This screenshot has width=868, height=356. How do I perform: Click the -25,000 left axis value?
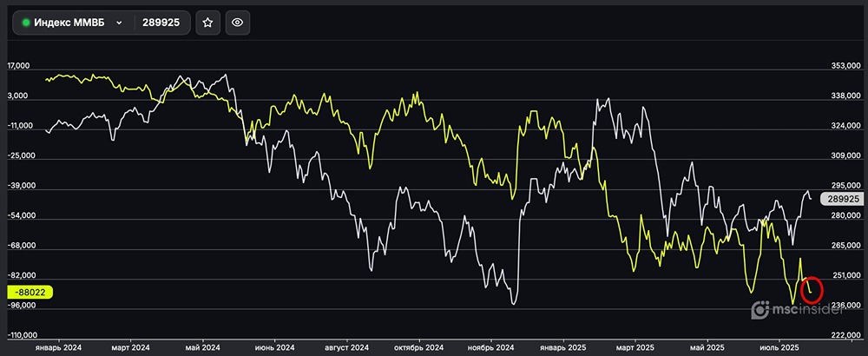tap(21, 155)
